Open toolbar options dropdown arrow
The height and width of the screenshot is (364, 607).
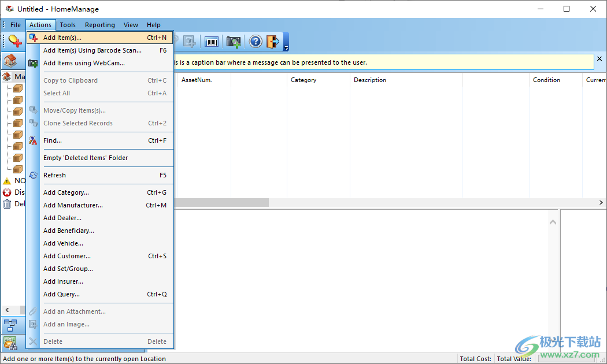(286, 48)
